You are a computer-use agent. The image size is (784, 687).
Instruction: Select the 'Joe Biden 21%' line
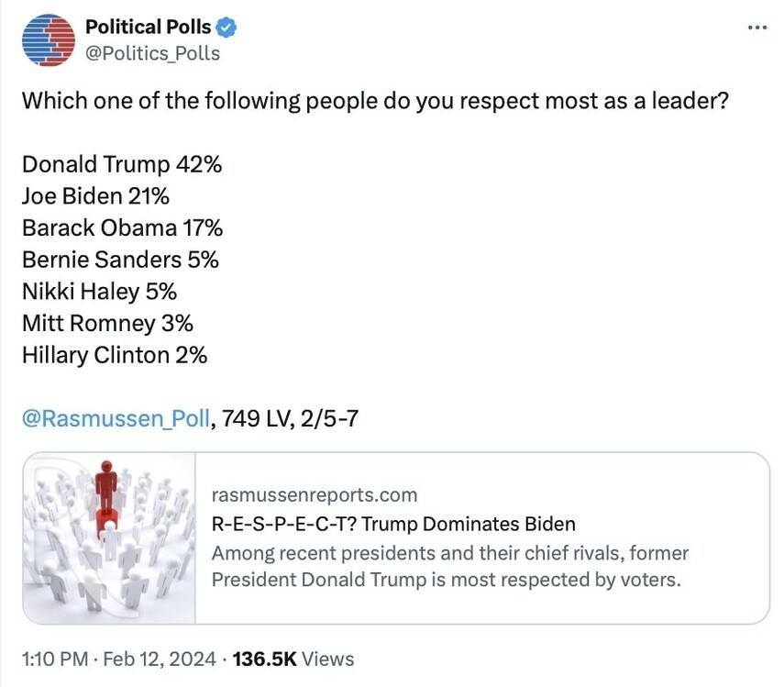[95, 196]
